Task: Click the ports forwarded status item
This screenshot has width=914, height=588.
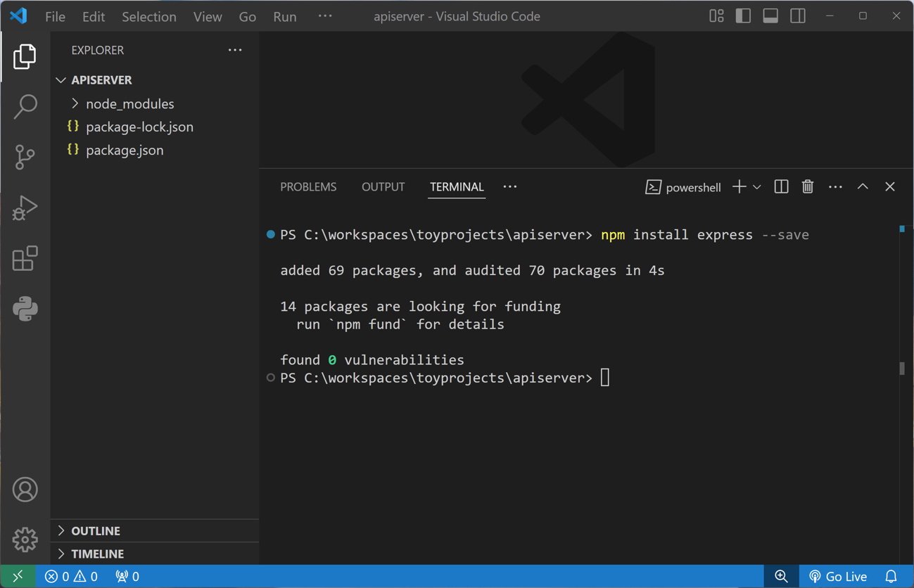Action: tap(127, 576)
